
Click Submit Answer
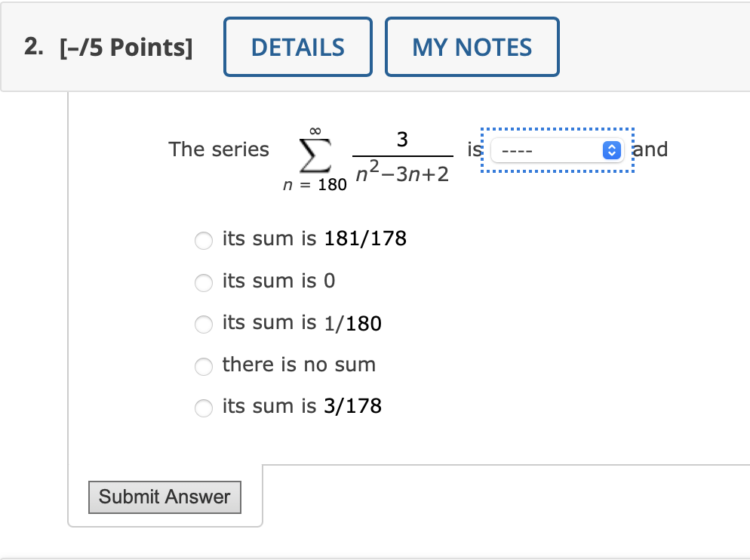[x=164, y=497]
